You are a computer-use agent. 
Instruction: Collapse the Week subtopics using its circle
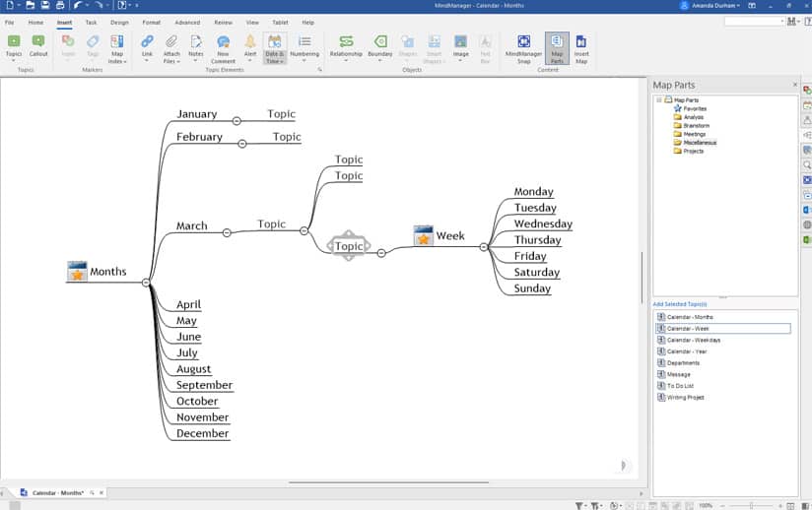coord(484,247)
